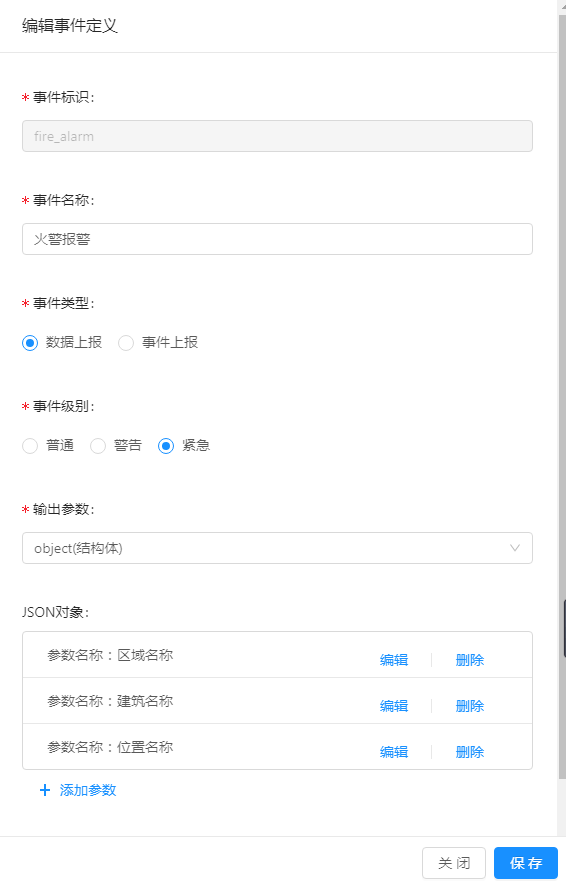Click the JSON对象 label
Image resolution: width=566 pixels, height=888 pixels.
(56, 612)
